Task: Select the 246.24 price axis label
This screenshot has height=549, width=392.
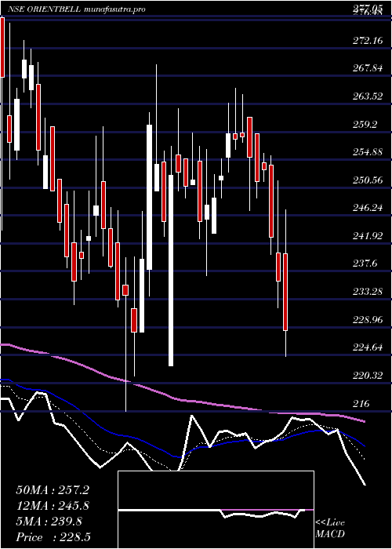Action: [x=368, y=209]
